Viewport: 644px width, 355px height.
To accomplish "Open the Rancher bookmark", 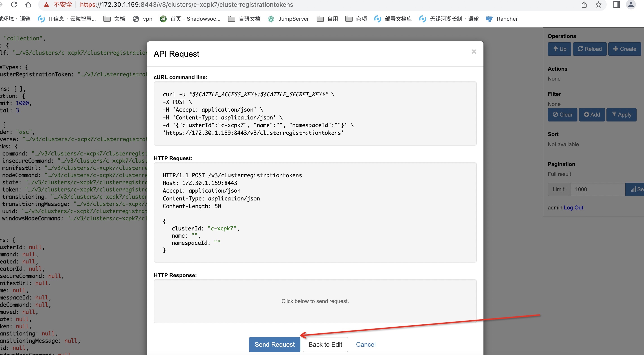I will [502, 19].
